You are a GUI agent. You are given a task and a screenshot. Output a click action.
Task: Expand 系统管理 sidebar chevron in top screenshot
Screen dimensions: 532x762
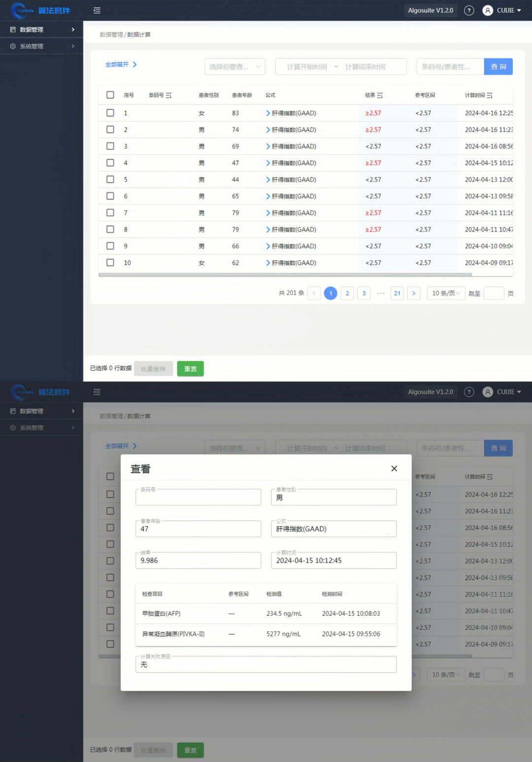[73, 46]
